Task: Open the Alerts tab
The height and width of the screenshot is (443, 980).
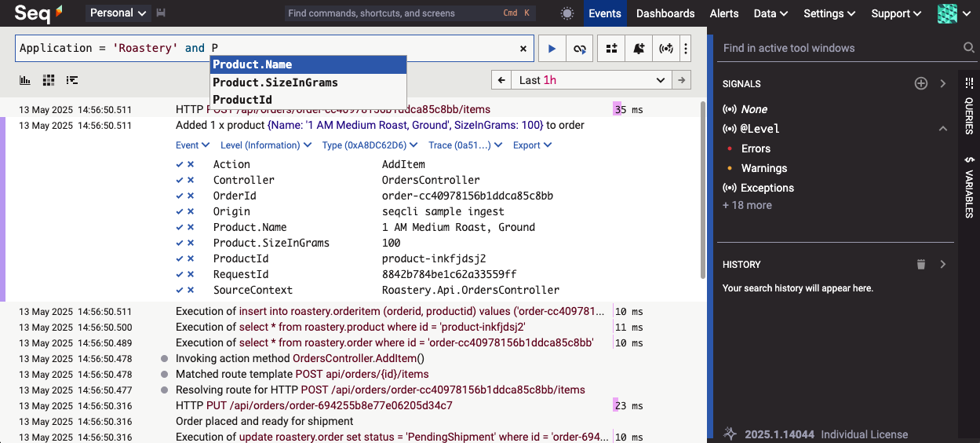Action: click(x=724, y=13)
